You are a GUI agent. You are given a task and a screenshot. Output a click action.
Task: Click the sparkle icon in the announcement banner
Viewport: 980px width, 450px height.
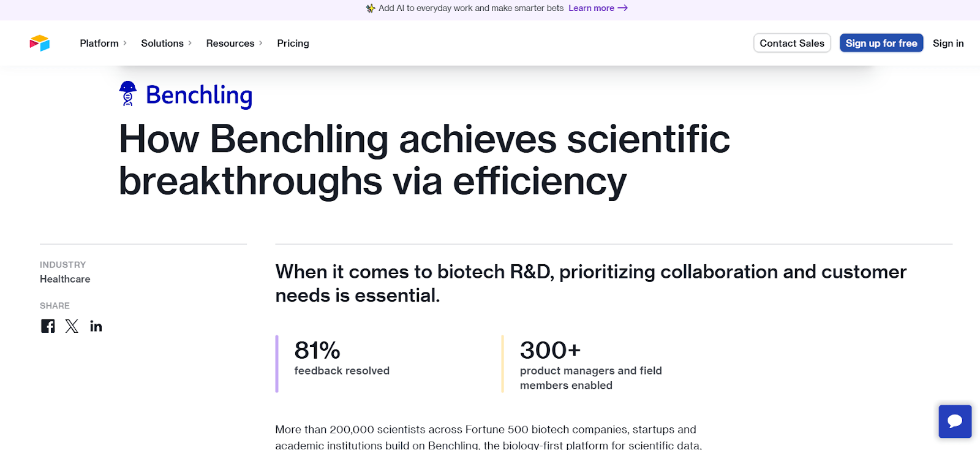click(x=370, y=8)
